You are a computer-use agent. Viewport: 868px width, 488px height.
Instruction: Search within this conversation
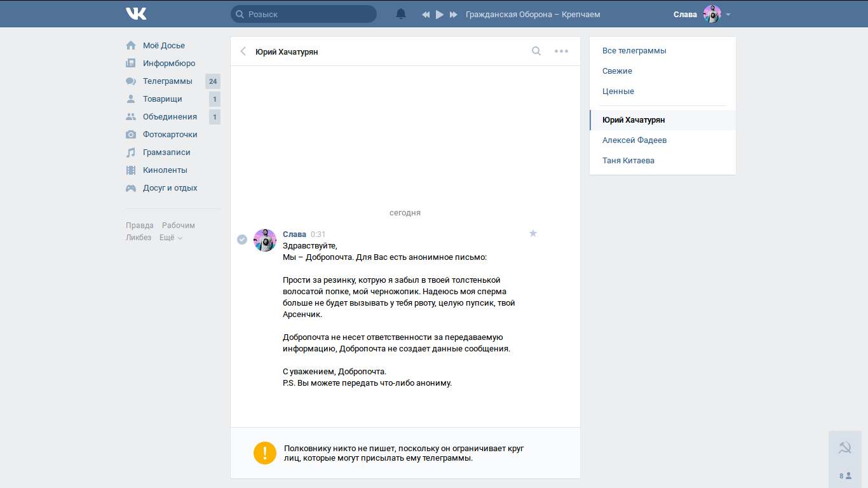pyautogui.click(x=536, y=51)
